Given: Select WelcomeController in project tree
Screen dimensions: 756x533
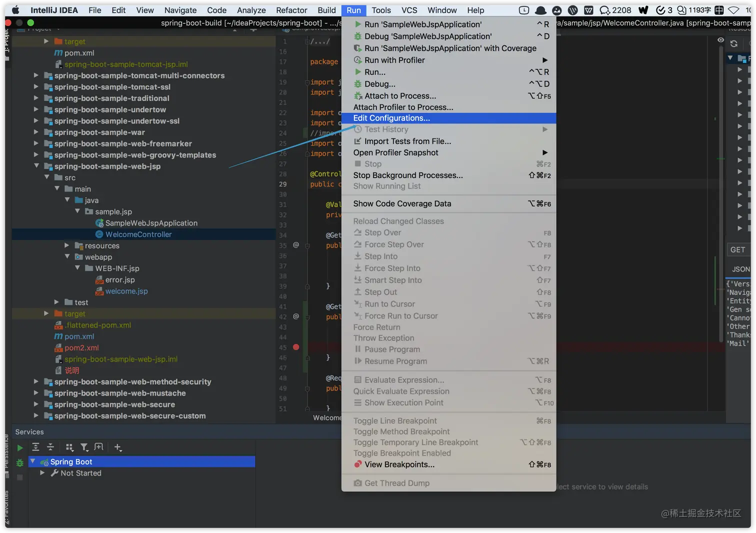Looking at the screenshot, I should click(x=138, y=234).
